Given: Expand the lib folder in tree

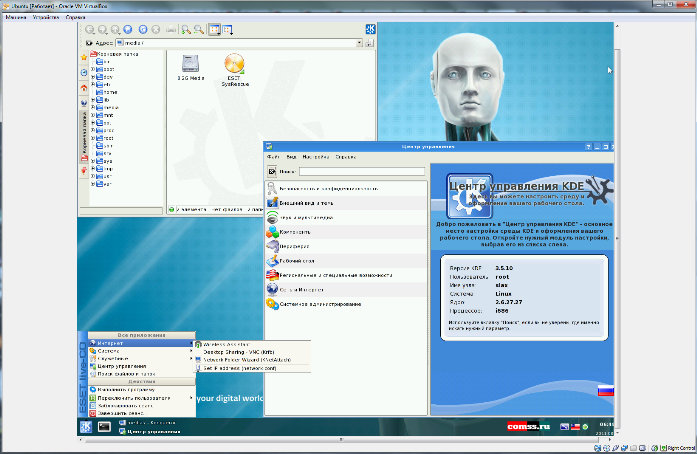Looking at the screenshot, I should [93, 100].
